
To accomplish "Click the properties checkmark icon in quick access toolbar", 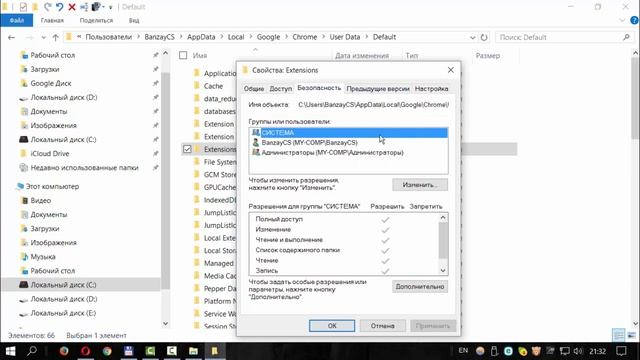I will (23, 7).
